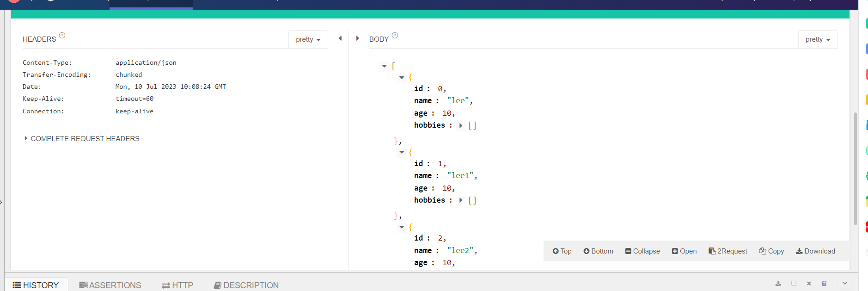
Task: Download the response body
Action: [x=816, y=251]
